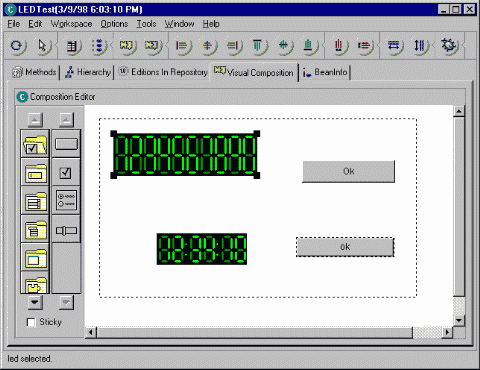The width and height of the screenshot is (480, 370).
Task: Switch to the BeanInfo tab
Action: tap(325, 72)
